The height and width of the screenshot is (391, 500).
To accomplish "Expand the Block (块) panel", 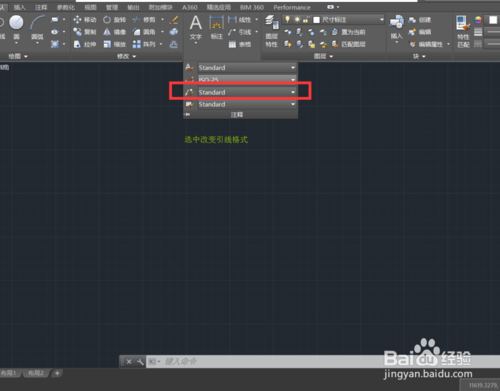I will tap(419, 56).
